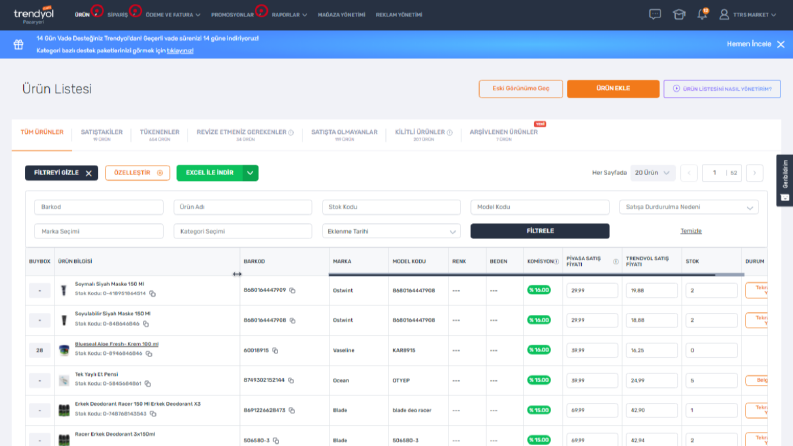Open the Marka Seçimi selector
Image resolution: width=793 pixels, height=446 pixels.
[x=99, y=232]
